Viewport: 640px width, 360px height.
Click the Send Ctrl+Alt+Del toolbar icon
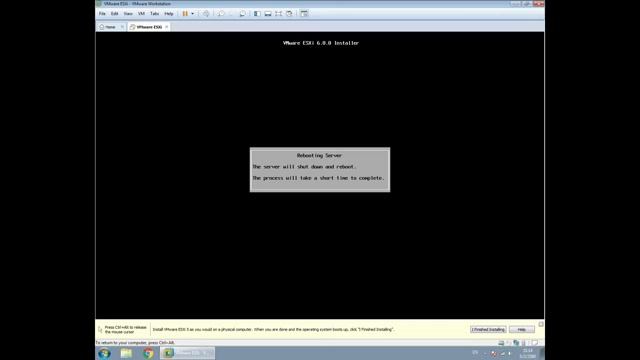pyautogui.click(x=206, y=13)
